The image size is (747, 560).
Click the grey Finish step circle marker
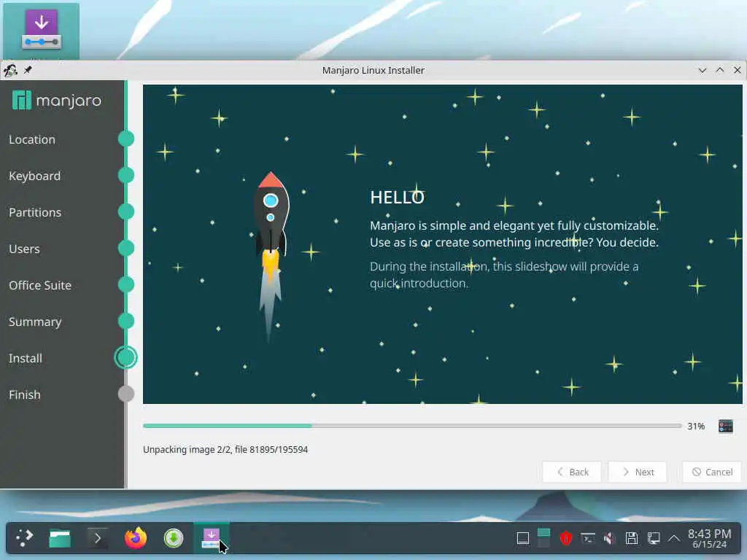[125, 394]
